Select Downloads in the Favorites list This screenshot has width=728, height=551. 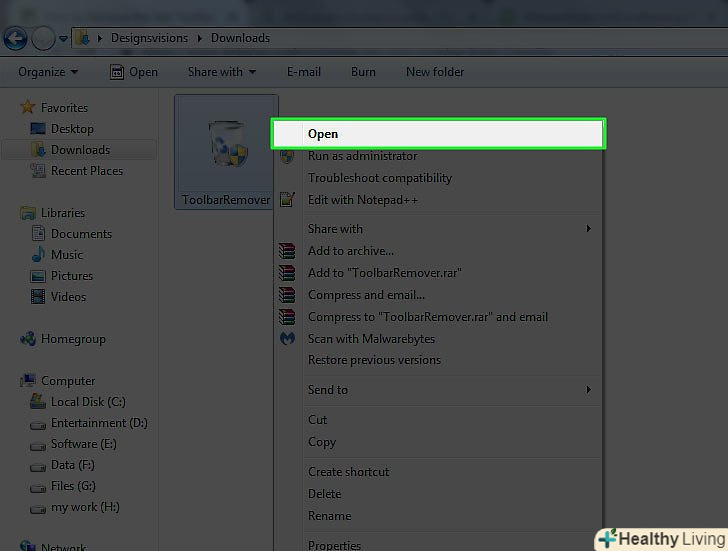click(80, 150)
